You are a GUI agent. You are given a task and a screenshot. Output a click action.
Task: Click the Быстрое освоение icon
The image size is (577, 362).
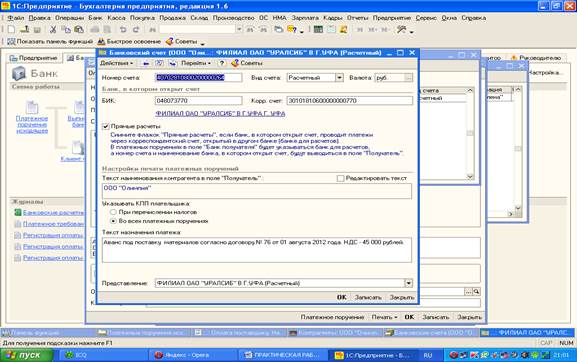[x=101, y=42]
